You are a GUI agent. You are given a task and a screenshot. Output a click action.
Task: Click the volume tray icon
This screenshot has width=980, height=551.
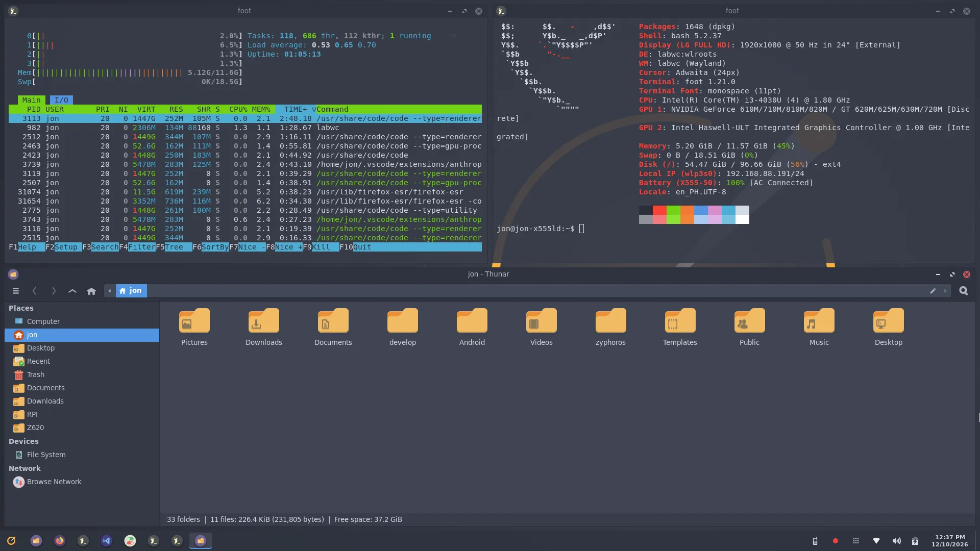897,541
